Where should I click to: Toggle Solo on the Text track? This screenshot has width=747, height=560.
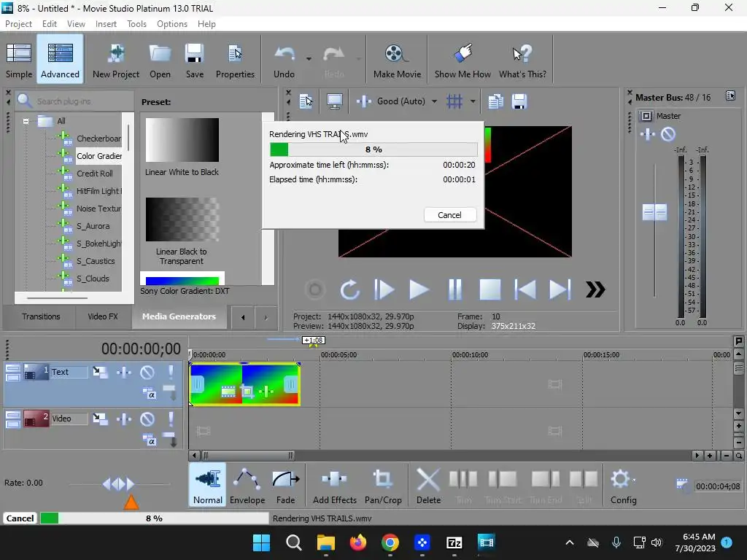coord(171,372)
